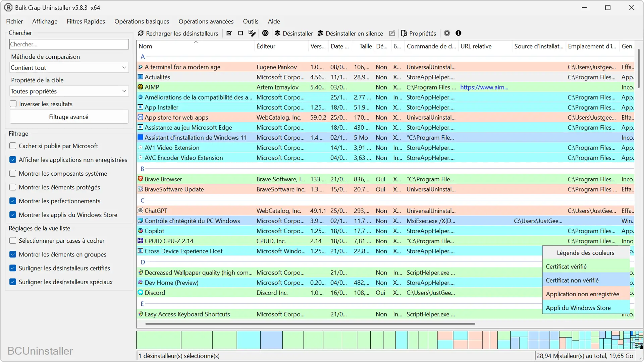Uncheck Montrer les applis du Windows Store
644x362 pixels.
coord(13,215)
